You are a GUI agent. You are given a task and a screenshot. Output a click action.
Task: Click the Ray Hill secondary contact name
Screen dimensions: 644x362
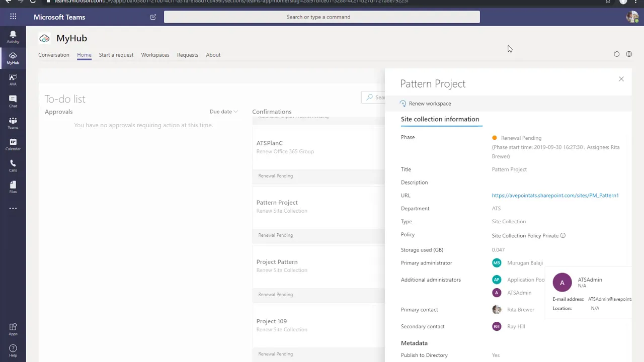tap(516, 326)
